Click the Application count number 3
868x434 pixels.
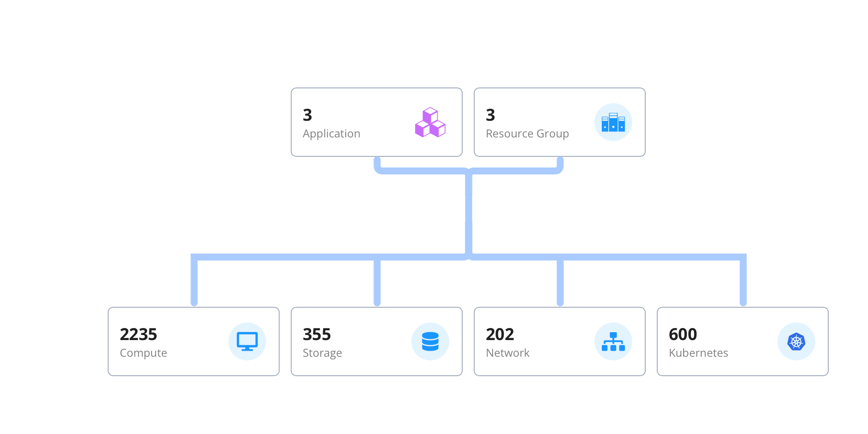tap(307, 115)
